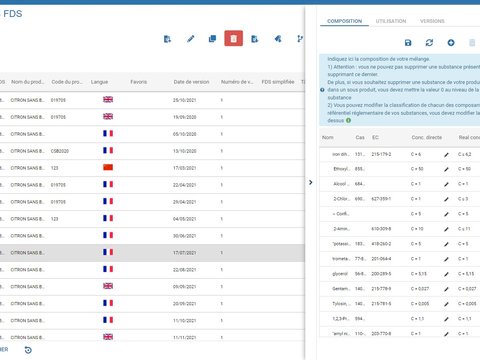Viewport: 480px width, 360px height.
Task: Sort by the 'Date de version' column header
Action: (x=191, y=82)
